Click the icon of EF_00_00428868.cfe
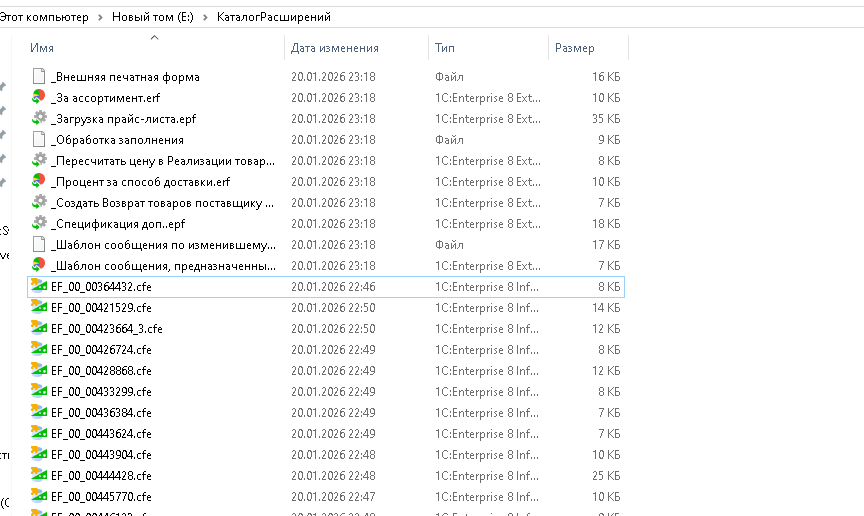The image size is (864, 516). [39, 370]
